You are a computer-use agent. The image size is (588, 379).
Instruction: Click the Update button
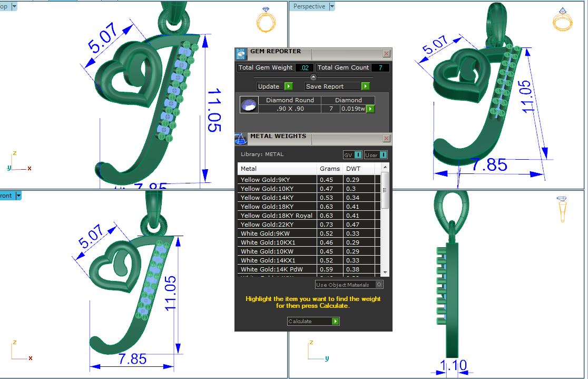[x=275, y=86]
